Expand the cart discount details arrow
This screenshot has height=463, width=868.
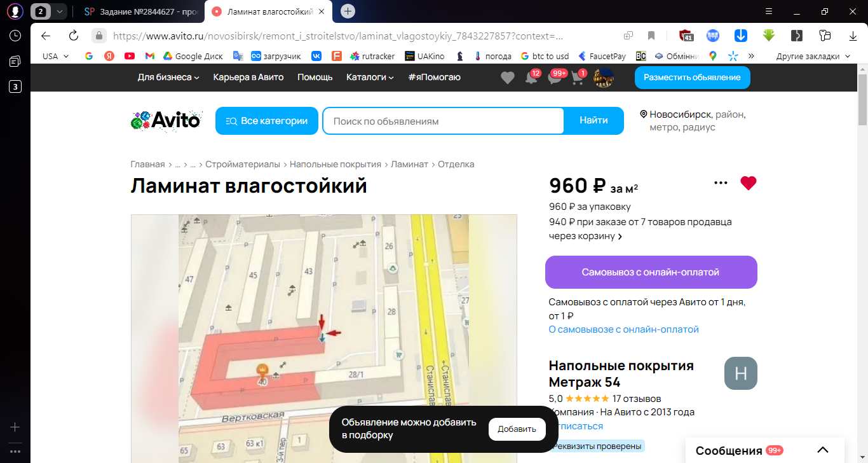(x=620, y=237)
